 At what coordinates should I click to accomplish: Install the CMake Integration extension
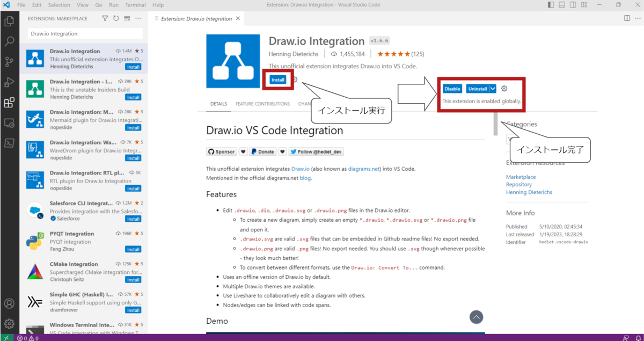(133, 280)
